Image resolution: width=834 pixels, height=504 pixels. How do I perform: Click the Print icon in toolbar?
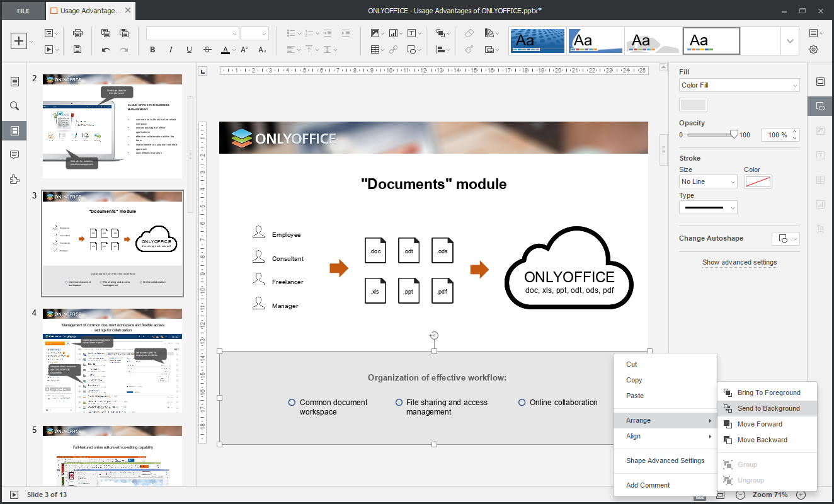point(77,33)
